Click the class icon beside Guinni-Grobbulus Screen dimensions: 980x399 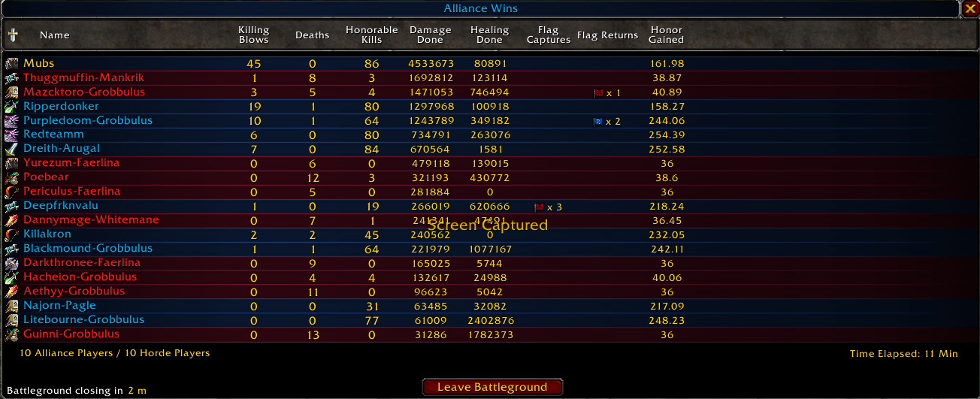click(x=11, y=335)
